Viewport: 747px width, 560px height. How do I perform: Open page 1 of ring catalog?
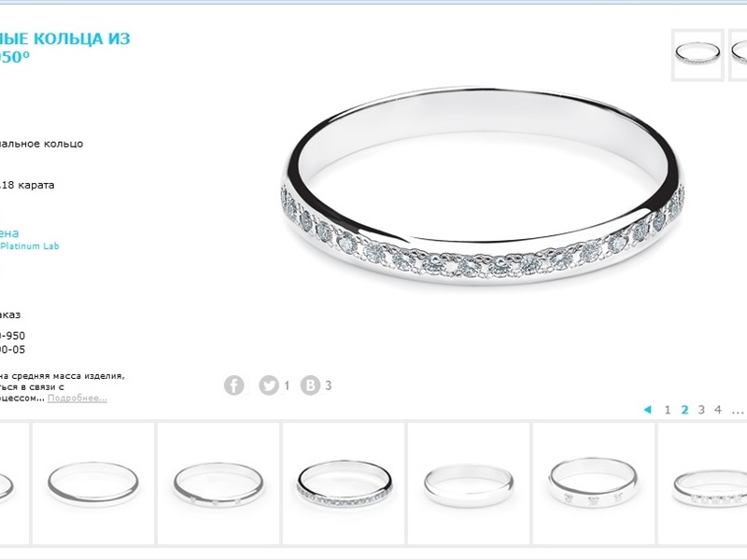coord(668,410)
